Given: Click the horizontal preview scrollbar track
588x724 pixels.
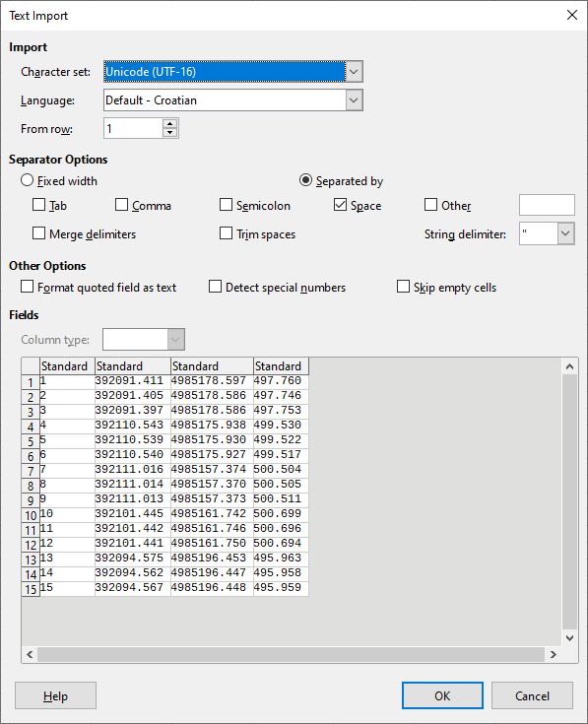Looking at the screenshot, I should click(292, 654).
